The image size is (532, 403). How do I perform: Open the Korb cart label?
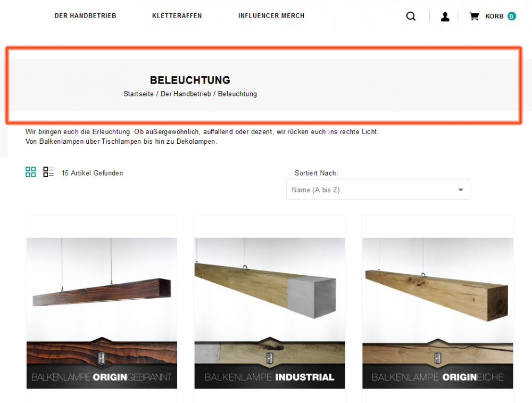[x=494, y=17]
